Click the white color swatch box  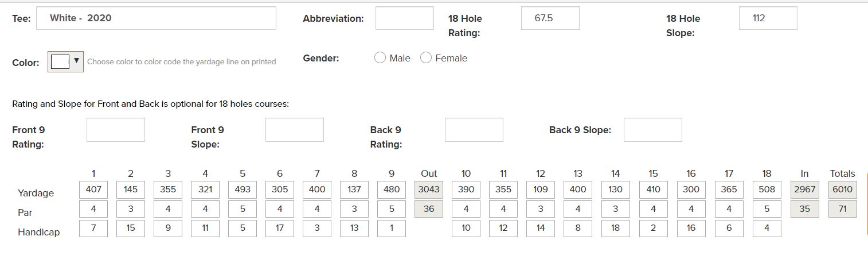[x=60, y=61]
